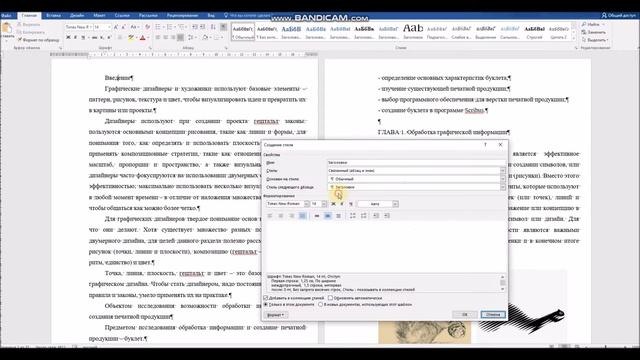Click the Bullets list icon in the ribbon
Screen dimensions: 640x360
coord(159,27)
